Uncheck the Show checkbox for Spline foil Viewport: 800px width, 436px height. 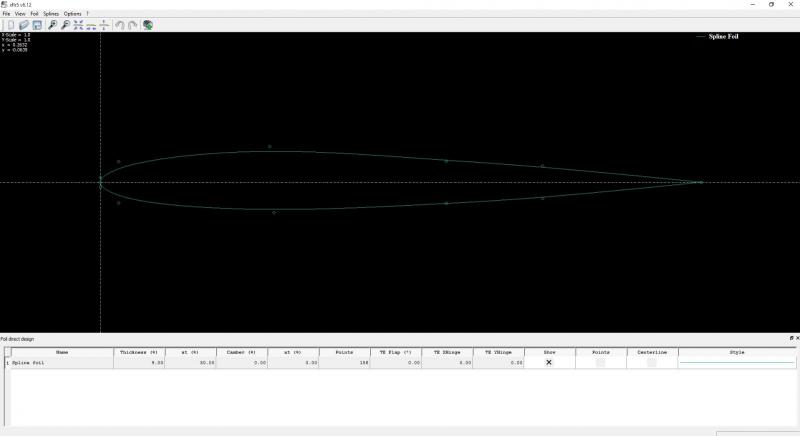click(548, 362)
